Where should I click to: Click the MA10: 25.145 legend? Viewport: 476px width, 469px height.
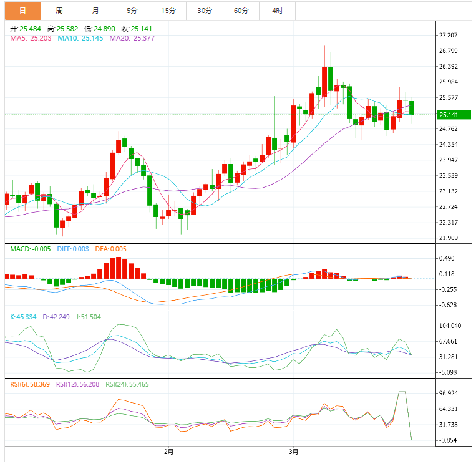(80, 38)
